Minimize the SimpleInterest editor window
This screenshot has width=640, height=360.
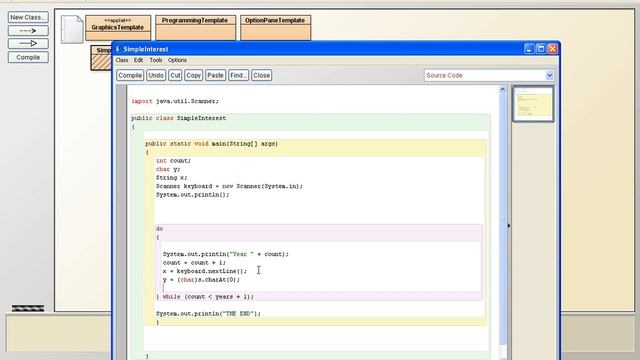tap(529, 49)
